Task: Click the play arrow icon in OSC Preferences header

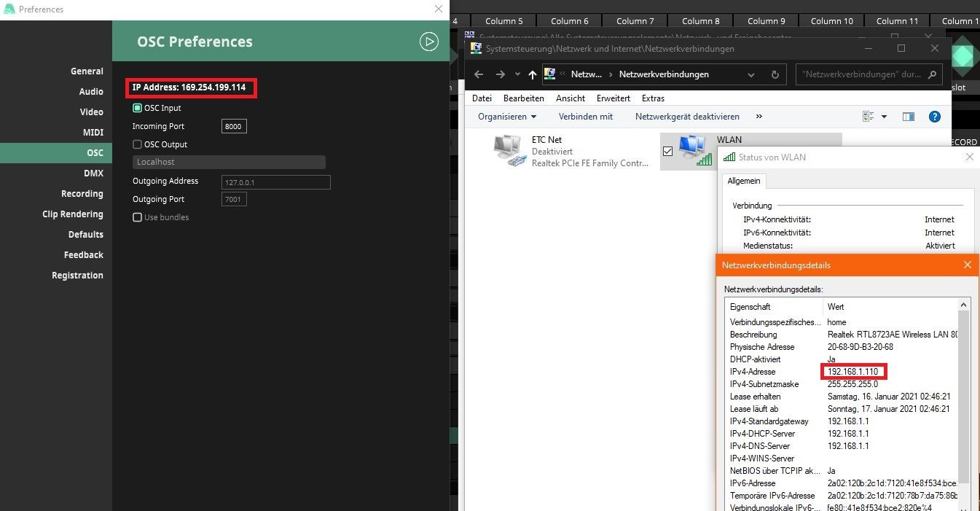Action: pyautogui.click(x=429, y=42)
